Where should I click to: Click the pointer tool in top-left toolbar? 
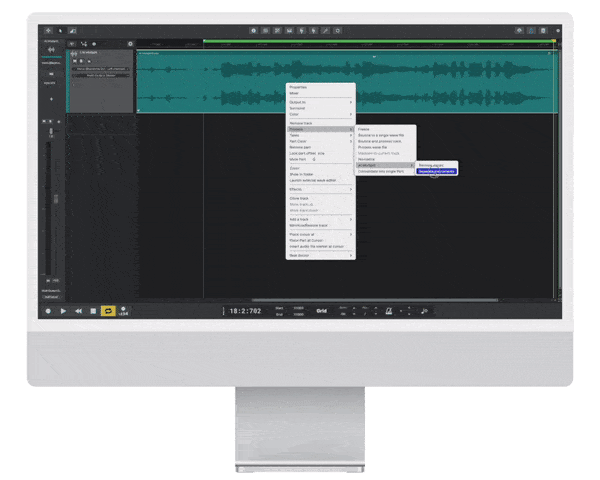(x=58, y=31)
